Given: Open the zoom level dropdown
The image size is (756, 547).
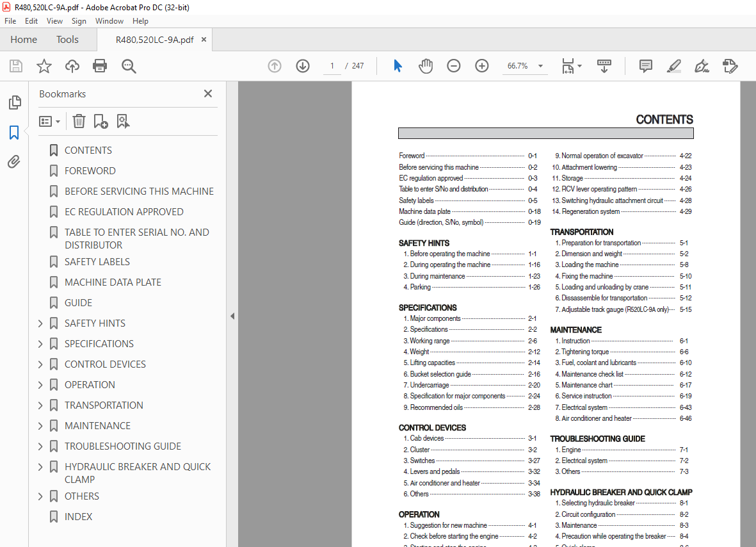Looking at the screenshot, I should tap(540, 66).
